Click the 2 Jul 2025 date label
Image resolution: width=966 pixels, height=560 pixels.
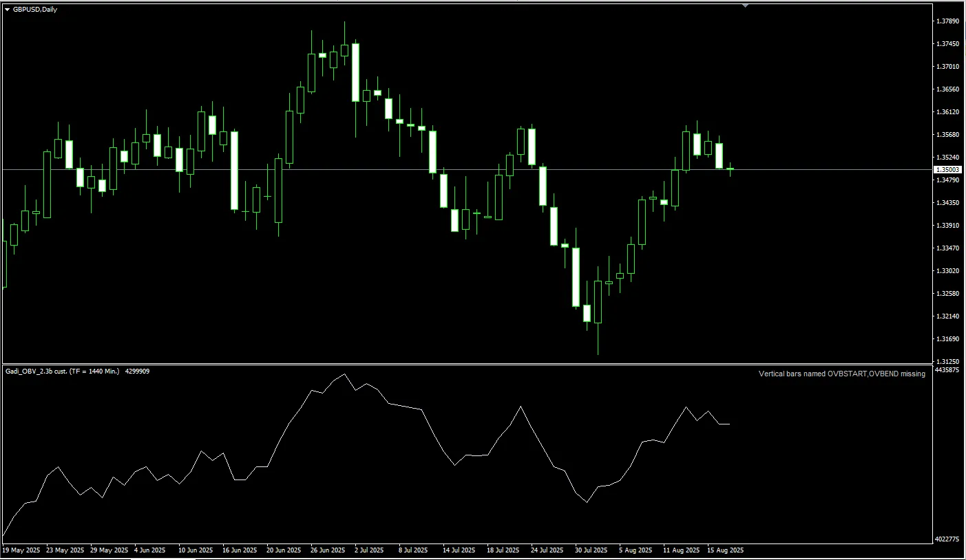[369, 550]
